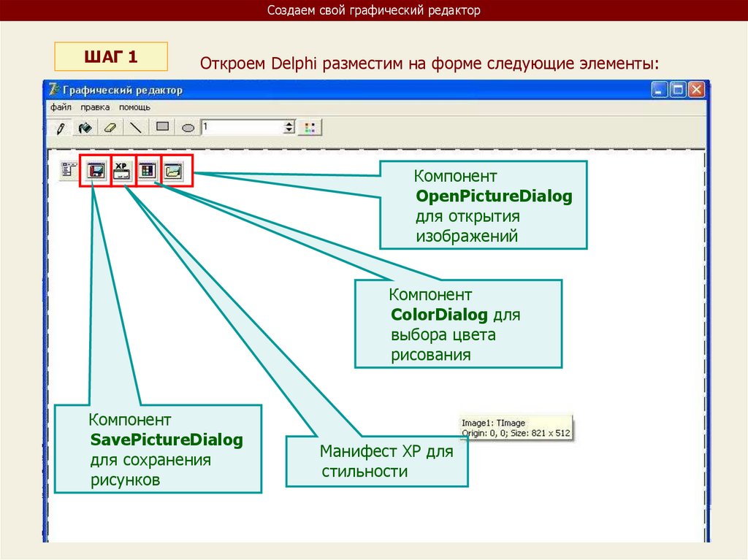The height and width of the screenshot is (560, 748).
Task: Close the Графический редактор window
Action: [x=696, y=90]
